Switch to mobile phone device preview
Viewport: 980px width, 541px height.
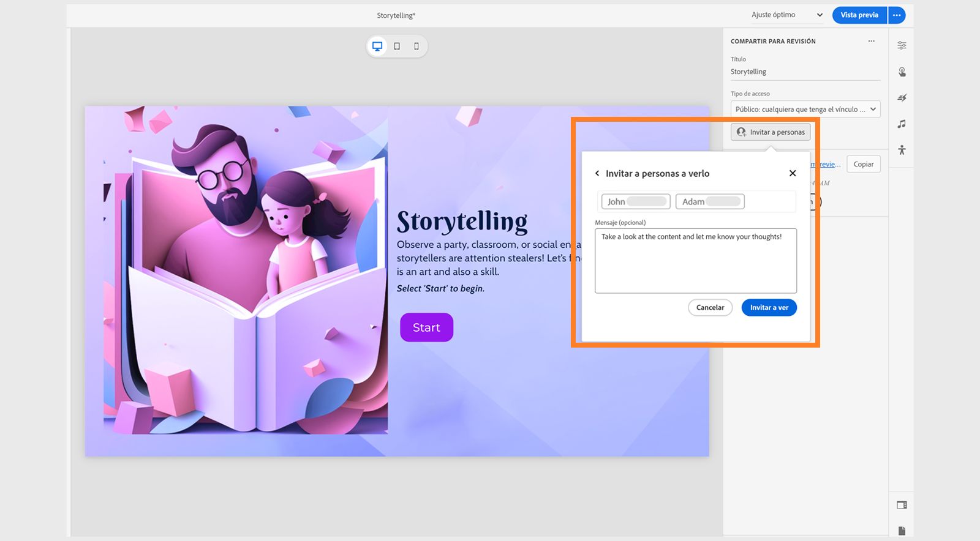click(x=417, y=47)
